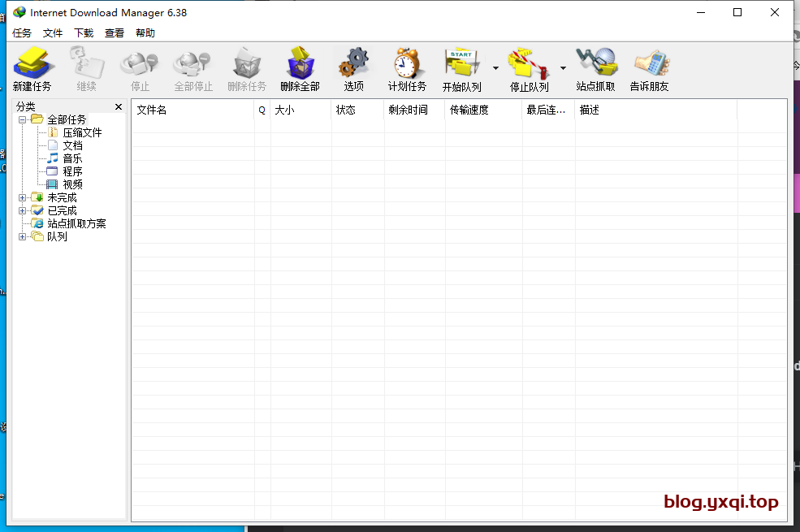The height and width of the screenshot is (532, 800).
Task: Click the 告诉朋友 tell-a-friend icon
Action: coord(648,69)
